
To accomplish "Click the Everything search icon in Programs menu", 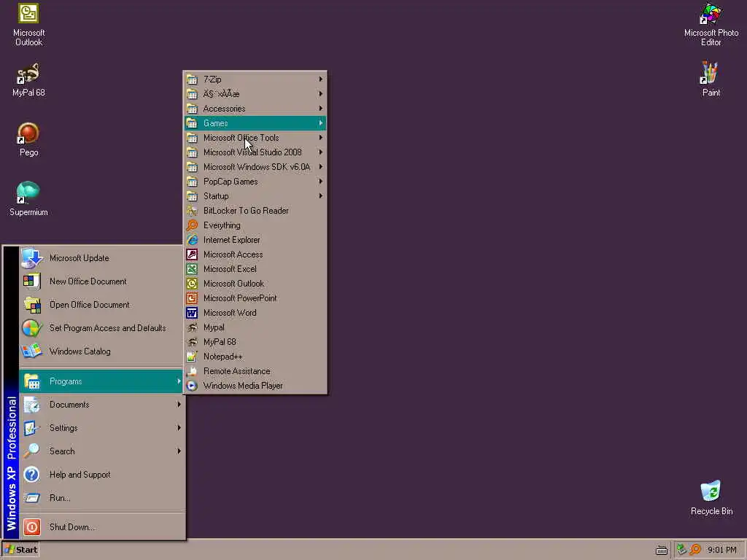I will click(x=192, y=225).
